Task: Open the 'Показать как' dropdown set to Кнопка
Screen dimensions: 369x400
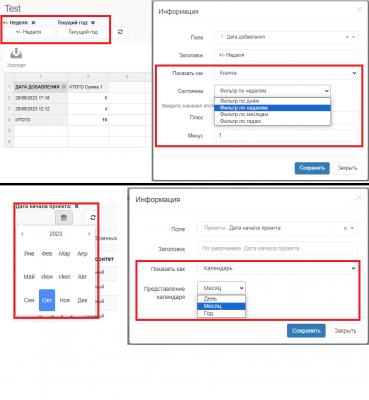Action: pyautogui.click(x=286, y=73)
